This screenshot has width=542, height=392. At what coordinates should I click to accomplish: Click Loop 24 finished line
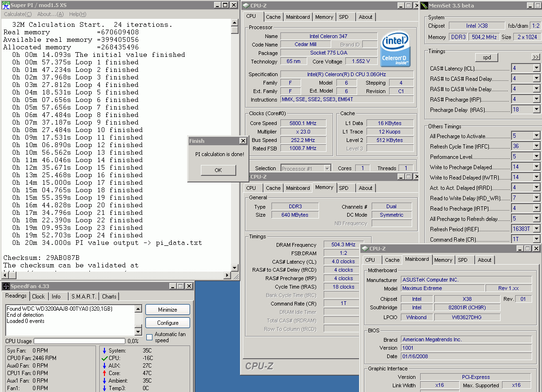[78, 235]
